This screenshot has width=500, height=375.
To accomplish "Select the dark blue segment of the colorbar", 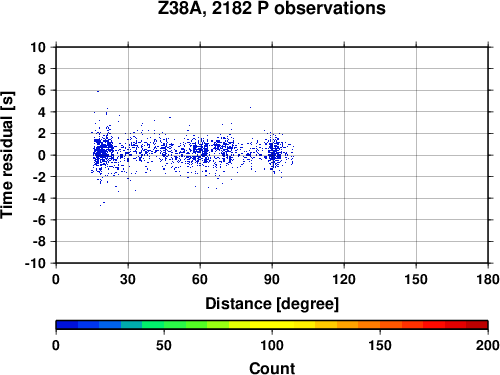I will (x=67, y=325).
